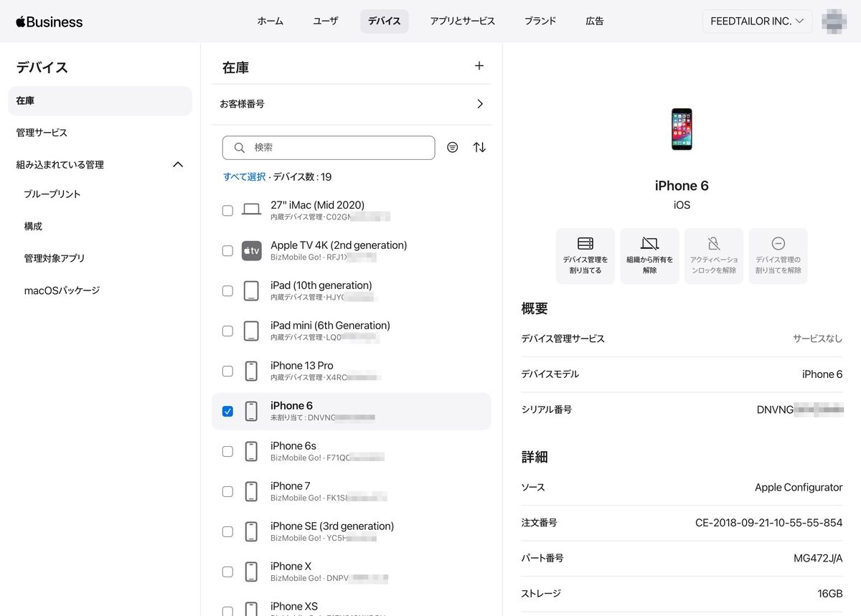Check the iPad mini (6th Generation) checkbox
Viewport: 861px width, 616px height.
pos(227,331)
